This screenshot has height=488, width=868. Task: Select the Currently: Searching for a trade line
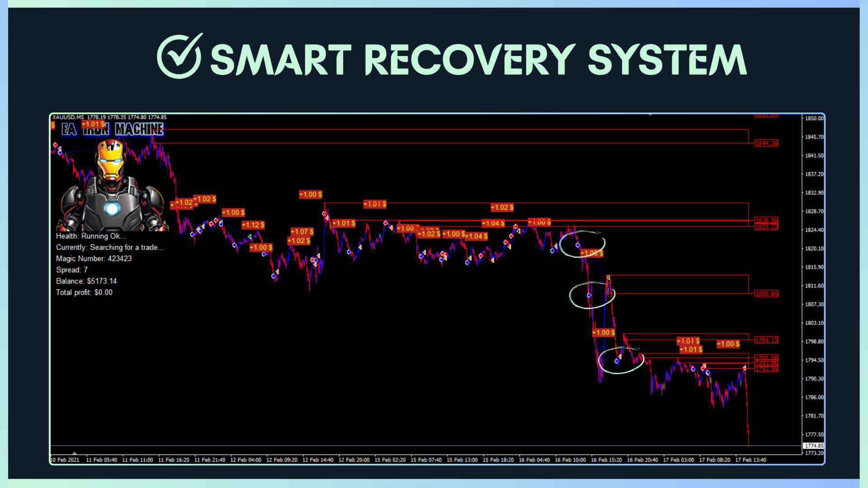pyautogui.click(x=110, y=247)
